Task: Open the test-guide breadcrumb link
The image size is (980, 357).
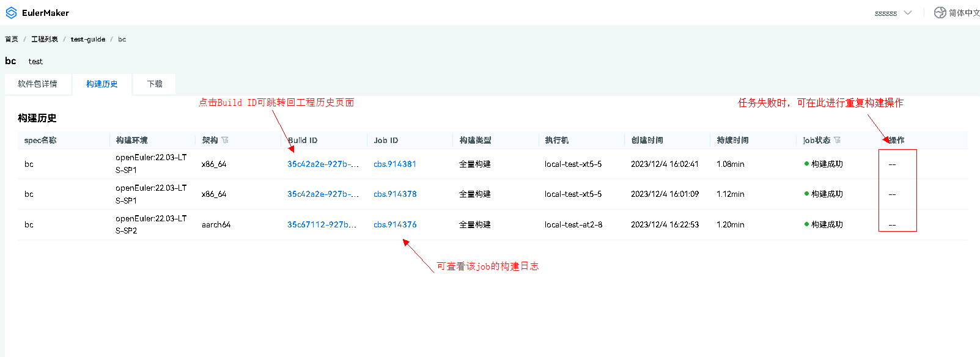Action: [88, 39]
